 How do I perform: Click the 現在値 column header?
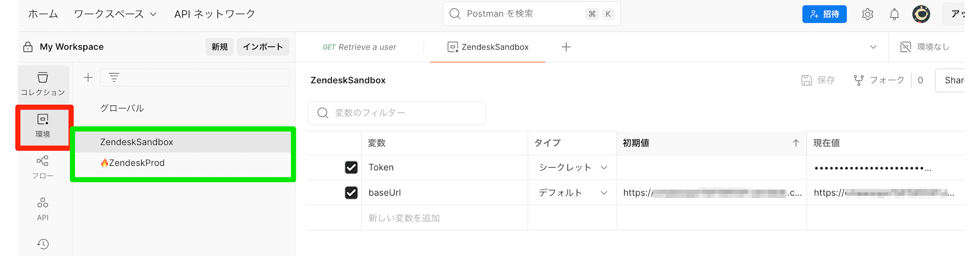885,143
